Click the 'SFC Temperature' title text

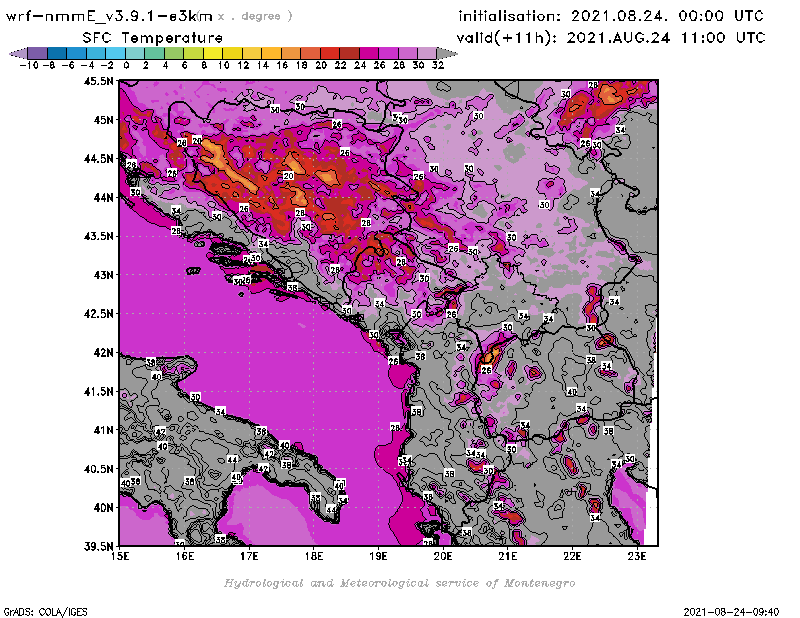click(x=153, y=38)
